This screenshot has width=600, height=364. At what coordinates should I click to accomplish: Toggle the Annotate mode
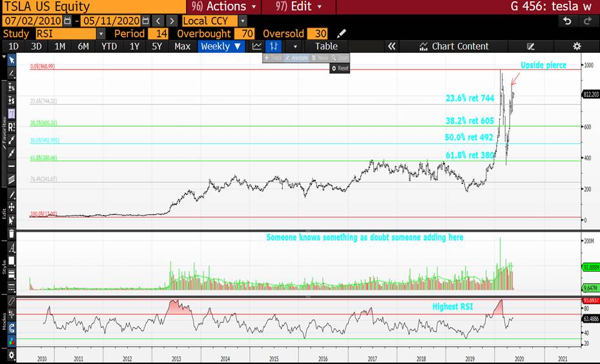point(296,57)
